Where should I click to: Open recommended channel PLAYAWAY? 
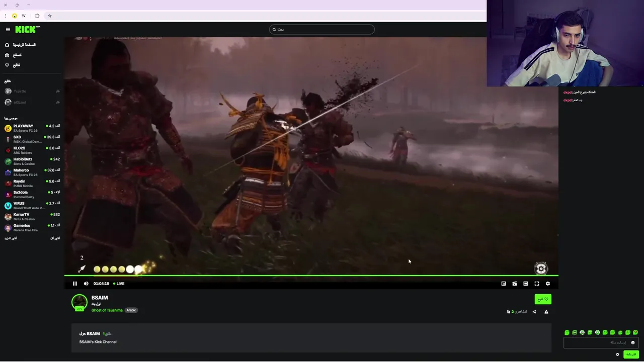click(x=32, y=128)
